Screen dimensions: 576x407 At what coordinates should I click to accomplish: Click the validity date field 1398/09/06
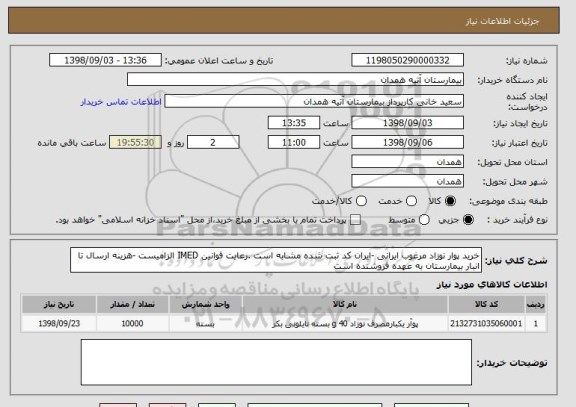coord(407,142)
